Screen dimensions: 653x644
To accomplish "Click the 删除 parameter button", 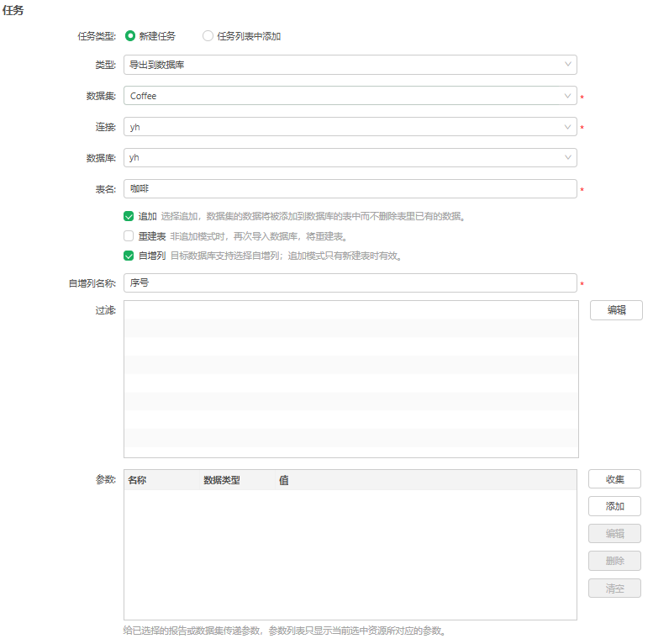I will point(614,561).
